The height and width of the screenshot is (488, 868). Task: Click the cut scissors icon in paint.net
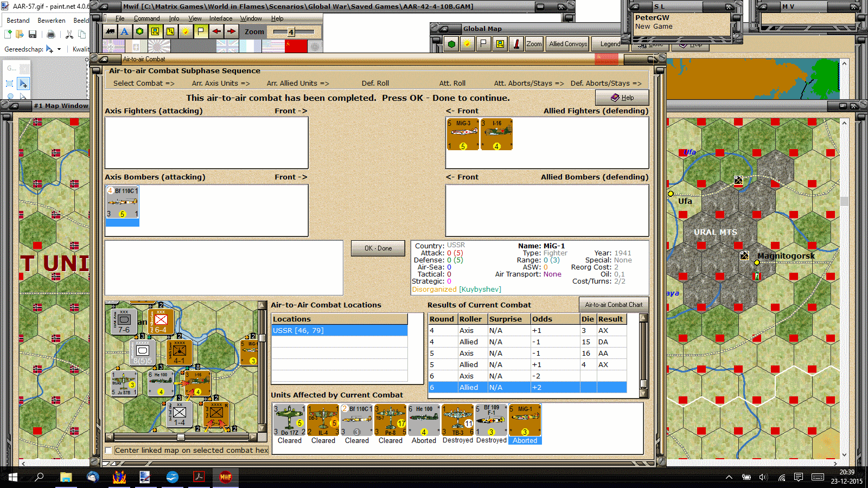click(x=69, y=35)
